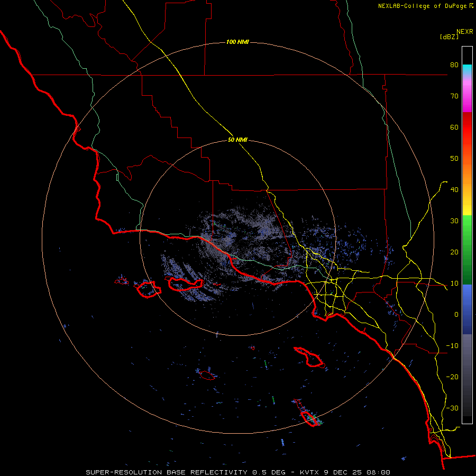Click the 08:00 time in caption
This screenshot has width=476, height=476.
click(x=378, y=472)
